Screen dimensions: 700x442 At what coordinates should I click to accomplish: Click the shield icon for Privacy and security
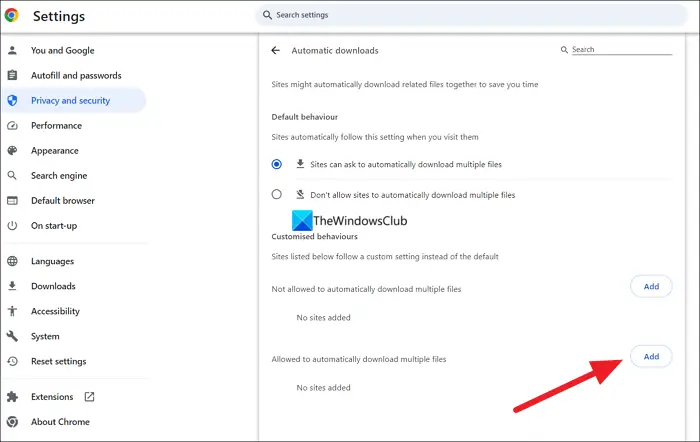tap(12, 100)
